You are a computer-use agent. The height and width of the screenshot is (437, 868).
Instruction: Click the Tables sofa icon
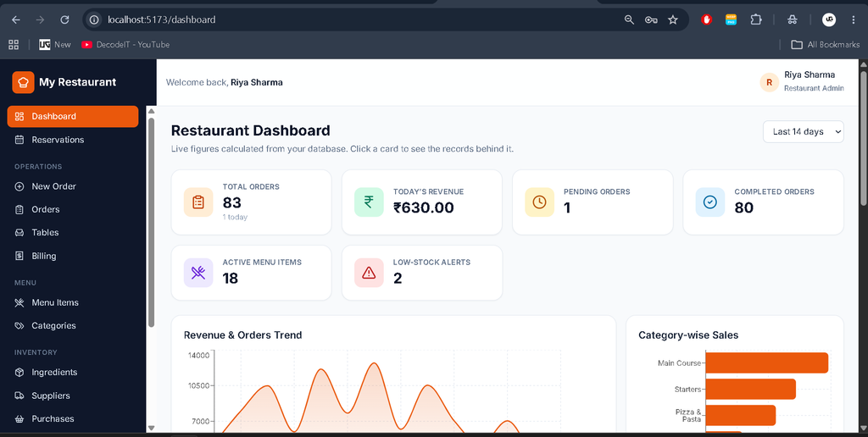point(19,233)
